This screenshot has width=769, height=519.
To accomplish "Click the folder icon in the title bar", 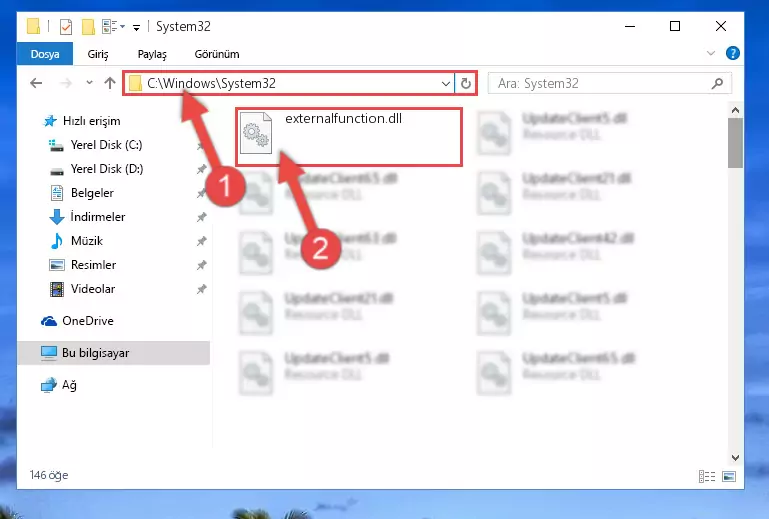I will click(33, 26).
